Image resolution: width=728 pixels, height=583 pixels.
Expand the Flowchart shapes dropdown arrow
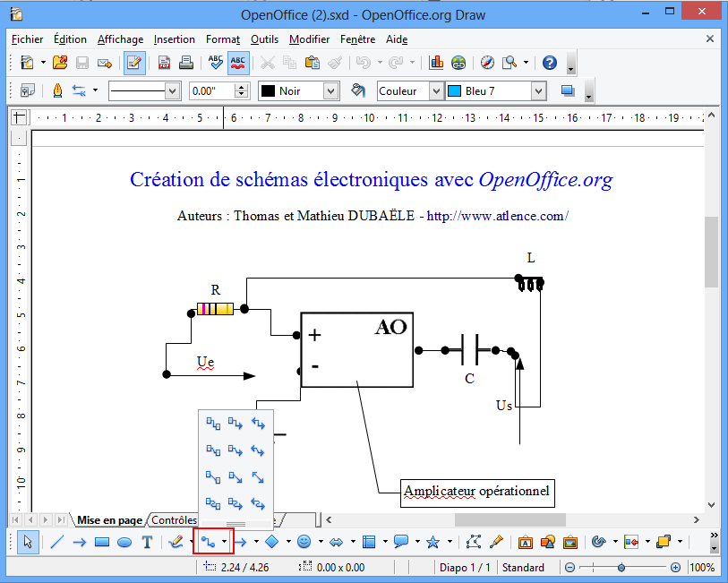click(x=385, y=542)
